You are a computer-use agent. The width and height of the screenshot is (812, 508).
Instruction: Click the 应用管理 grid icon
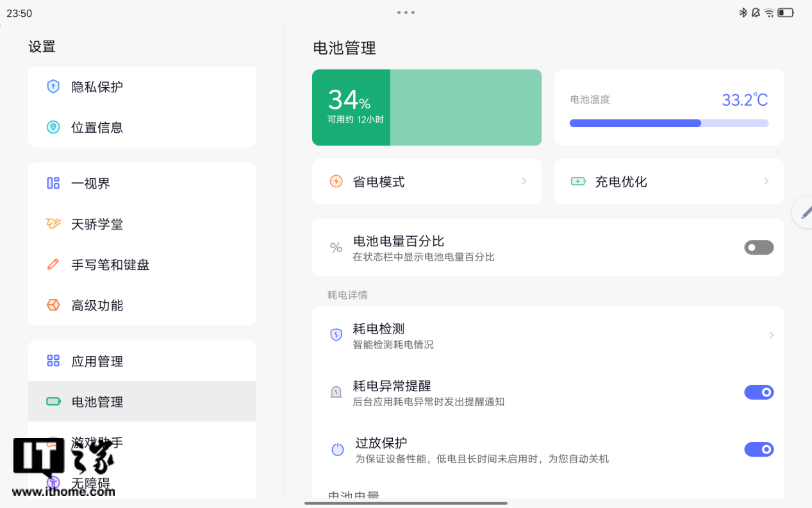pyautogui.click(x=53, y=361)
